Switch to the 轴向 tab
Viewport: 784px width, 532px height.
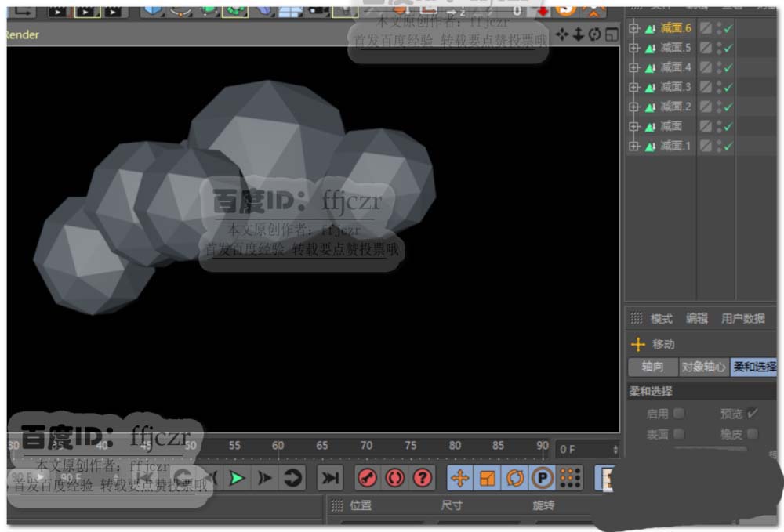(652, 367)
